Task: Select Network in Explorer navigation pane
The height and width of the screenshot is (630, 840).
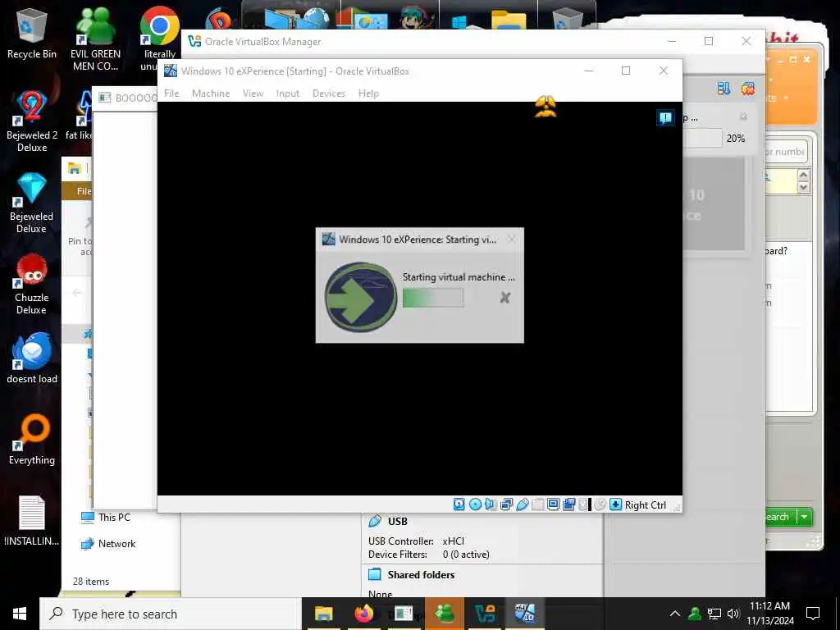Action: pyautogui.click(x=109, y=544)
